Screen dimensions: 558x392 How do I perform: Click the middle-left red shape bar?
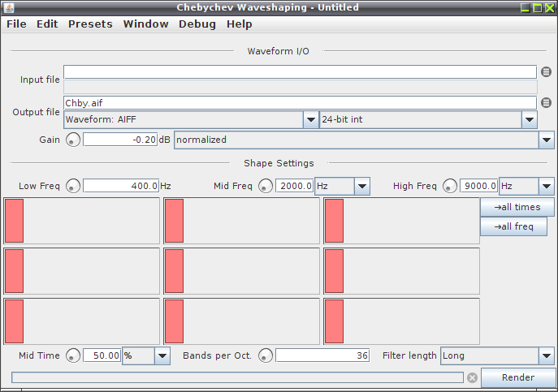pos(15,271)
